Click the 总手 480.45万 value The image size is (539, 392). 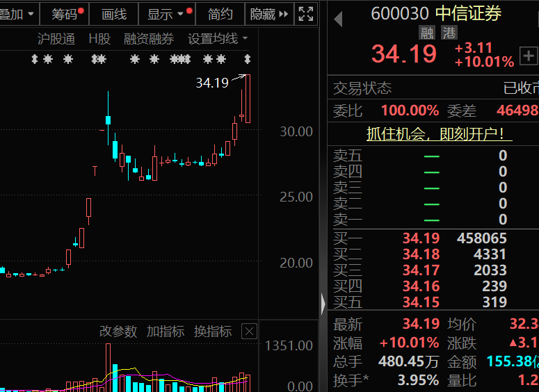point(408,361)
